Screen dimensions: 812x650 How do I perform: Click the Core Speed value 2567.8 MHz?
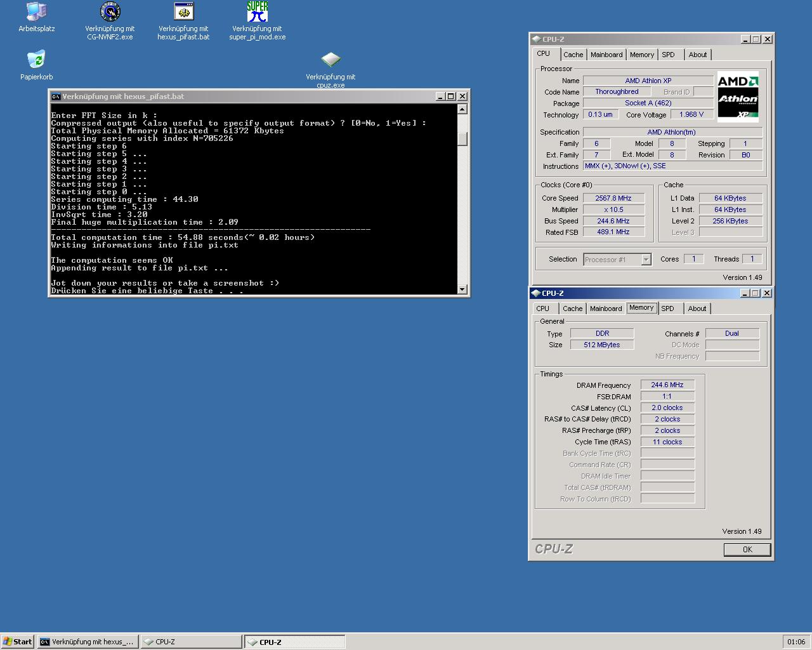pyautogui.click(x=613, y=198)
